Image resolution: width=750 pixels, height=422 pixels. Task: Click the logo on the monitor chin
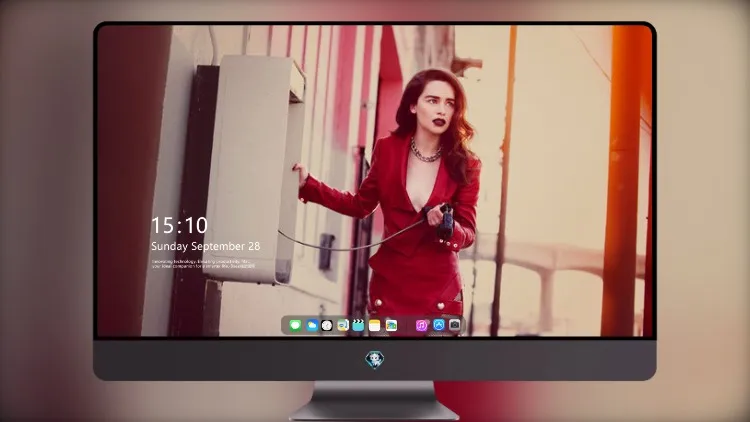click(375, 360)
